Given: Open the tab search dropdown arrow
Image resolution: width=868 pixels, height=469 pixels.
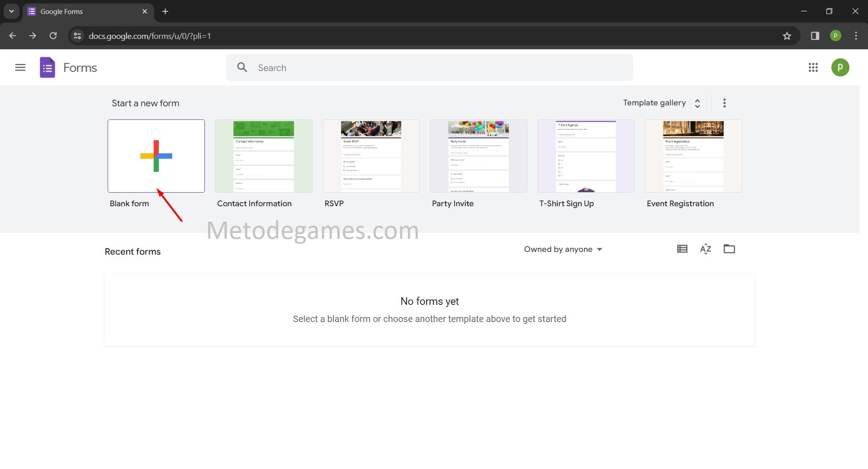Looking at the screenshot, I should click(11, 11).
